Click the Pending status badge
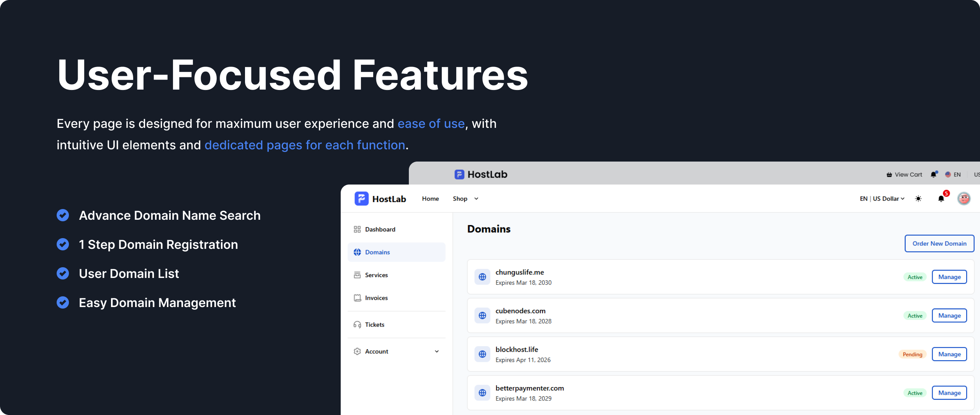The height and width of the screenshot is (415, 980). [x=912, y=354]
